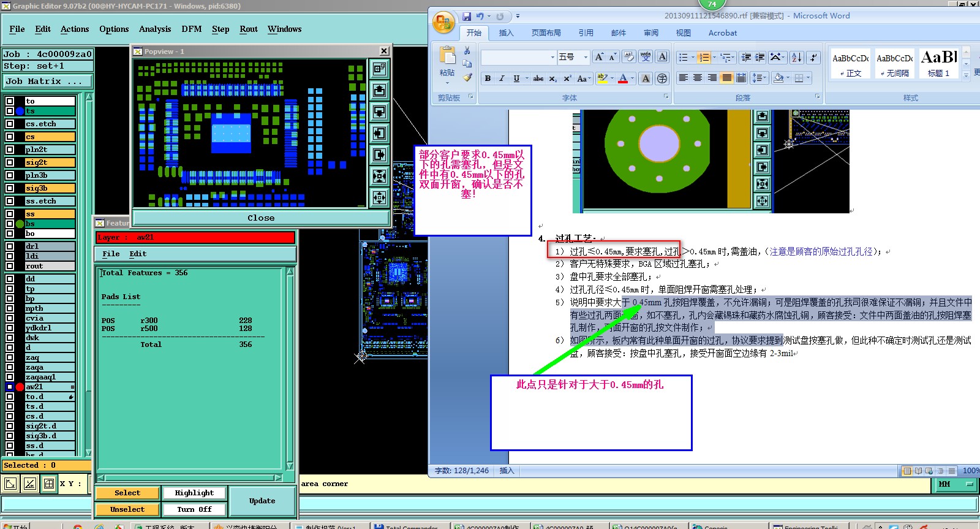Toggle the checkbox for layer ts
This screenshot has height=529, width=980.
click(10, 111)
